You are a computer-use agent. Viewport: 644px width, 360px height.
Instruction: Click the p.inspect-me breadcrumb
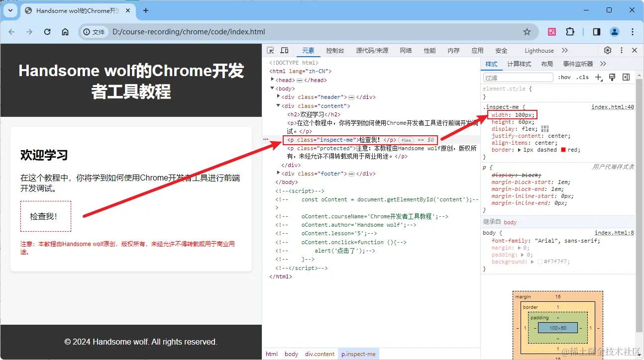tap(358, 354)
